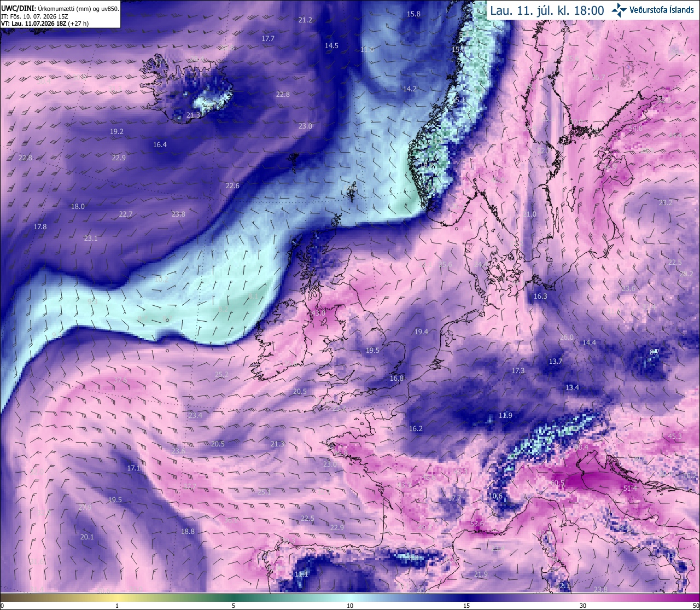
Task: Click the Veðurstofa Íslands name text
Action: tap(662, 10)
